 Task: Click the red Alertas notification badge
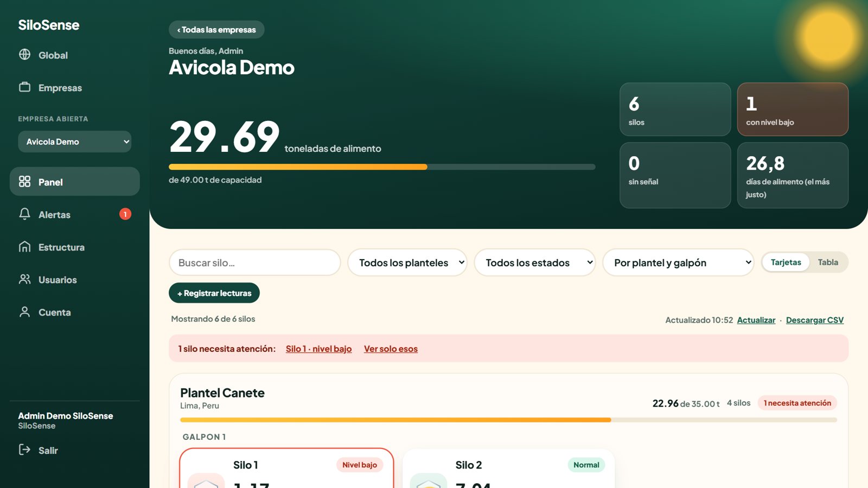(x=125, y=214)
